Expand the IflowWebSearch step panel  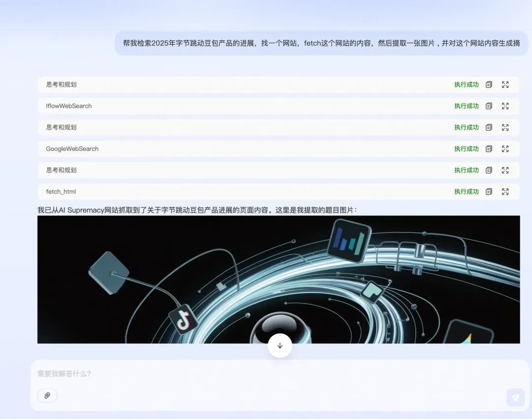[x=505, y=106]
